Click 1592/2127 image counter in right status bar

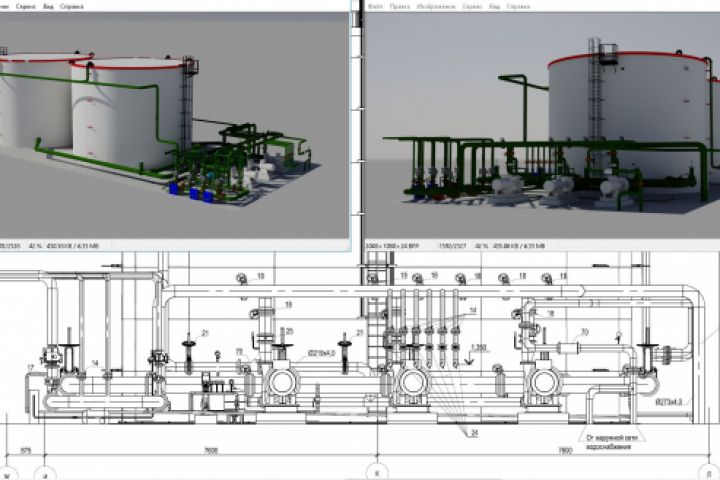click(452, 246)
